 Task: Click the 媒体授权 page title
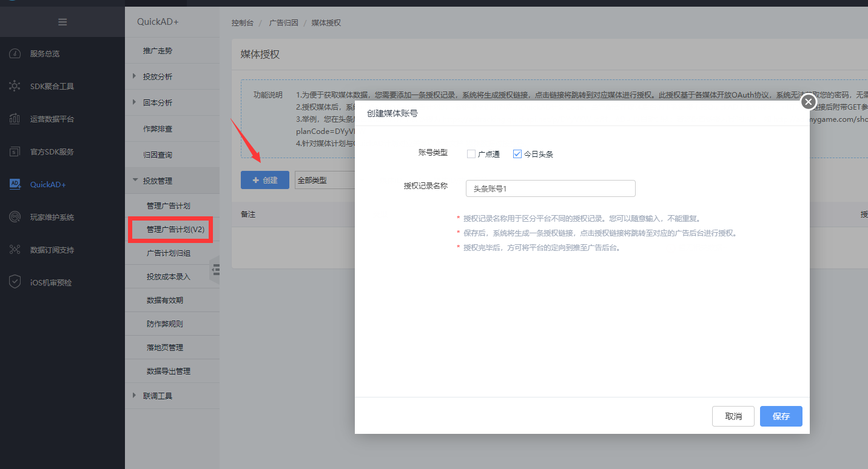(260, 55)
